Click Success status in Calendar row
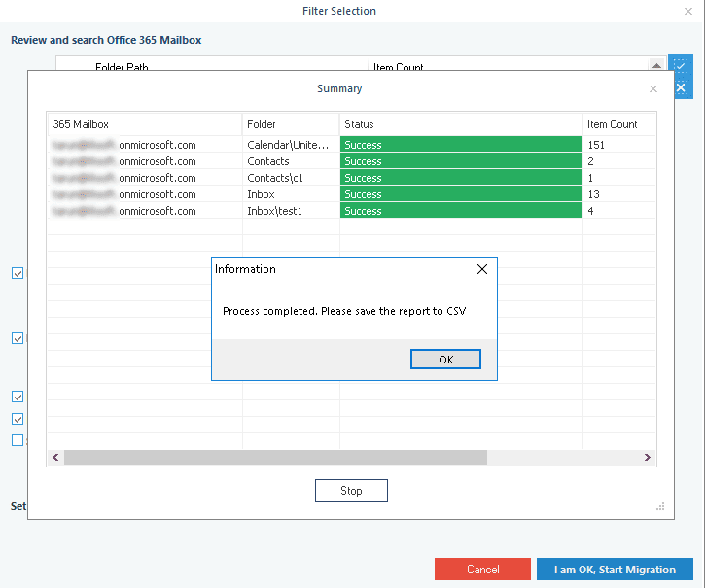The width and height of the screenshot is (705, 588). [x=461, y=145]
